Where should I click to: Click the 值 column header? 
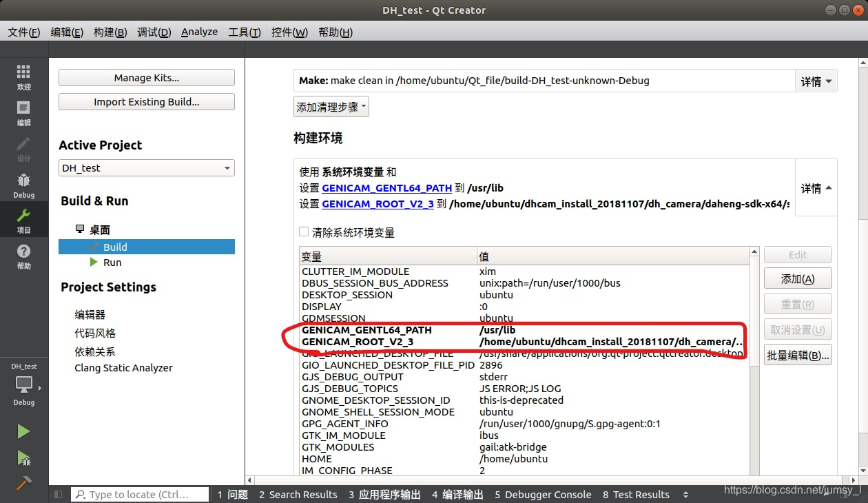[613, 256]
